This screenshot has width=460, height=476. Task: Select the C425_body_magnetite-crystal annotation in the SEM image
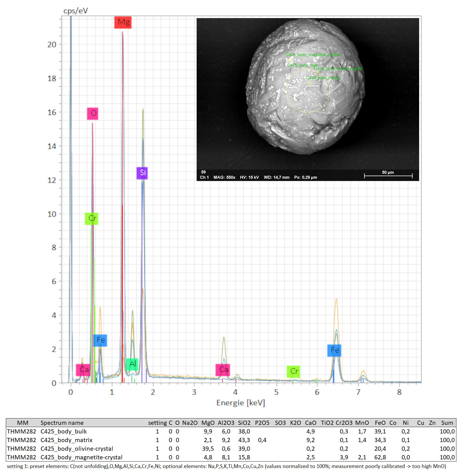click(x=313, y=55)
